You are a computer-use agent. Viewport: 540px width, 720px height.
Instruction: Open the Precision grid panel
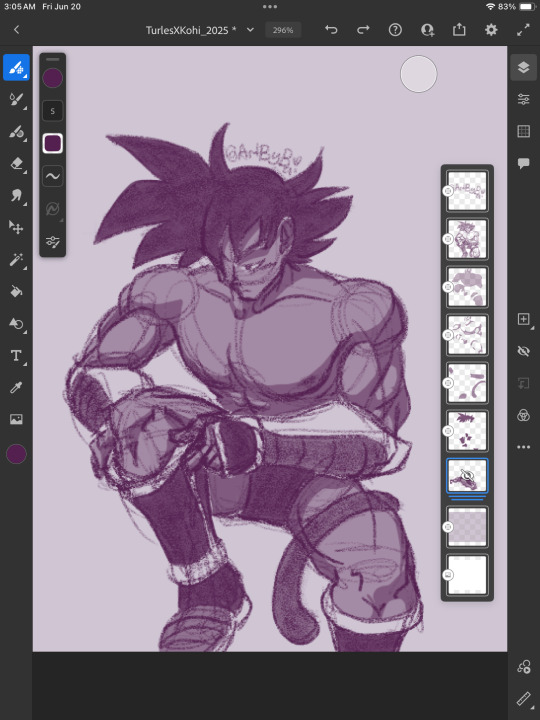coord(523,131)
